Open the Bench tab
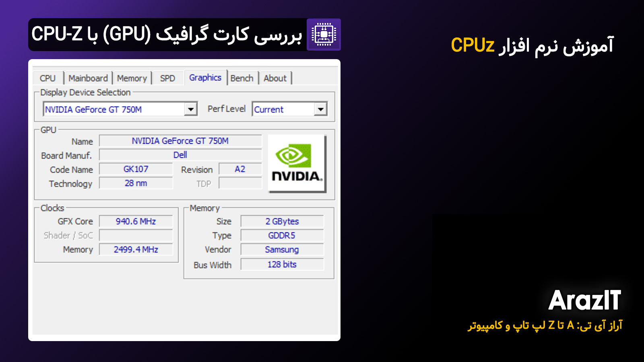The height and width of the screenshot is (362, 644). tap(242, 78)
